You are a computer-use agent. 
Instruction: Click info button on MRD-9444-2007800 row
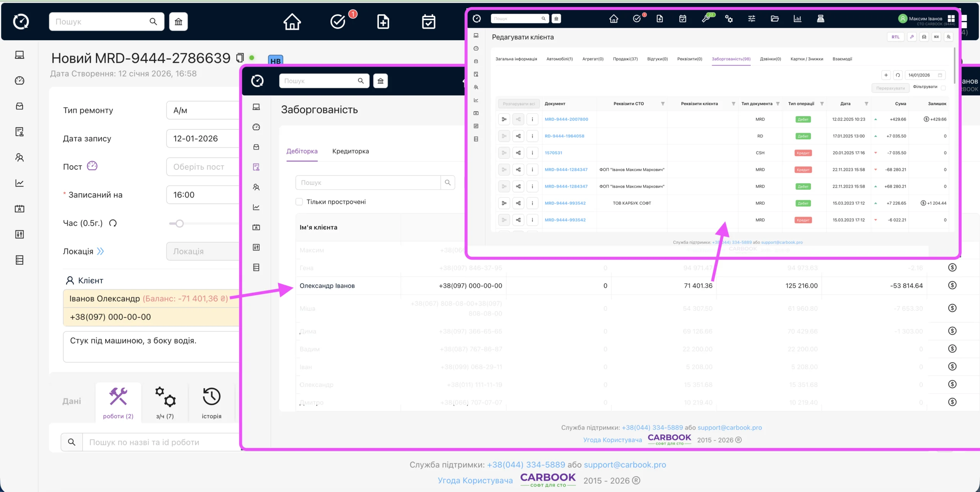(532, 119)
